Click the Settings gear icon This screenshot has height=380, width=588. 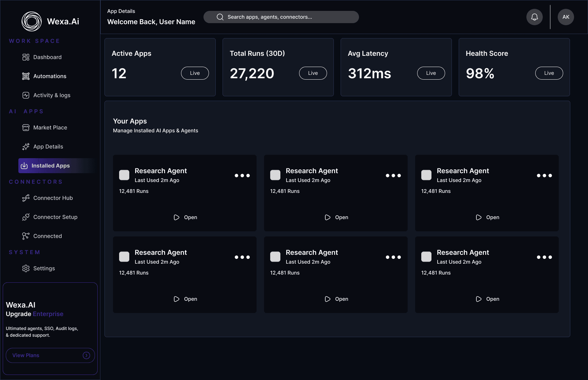[x=26, y=268]
